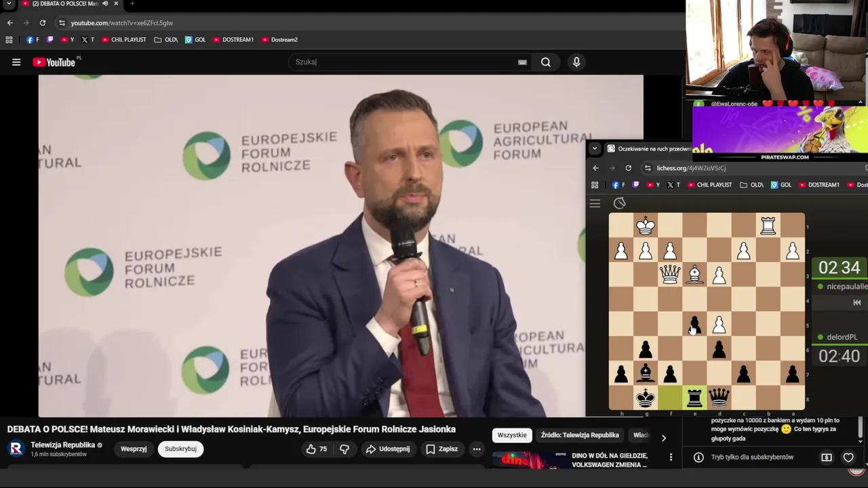Open the Dostream2 bookmark
868x488 pixels.
coord(279,40)
